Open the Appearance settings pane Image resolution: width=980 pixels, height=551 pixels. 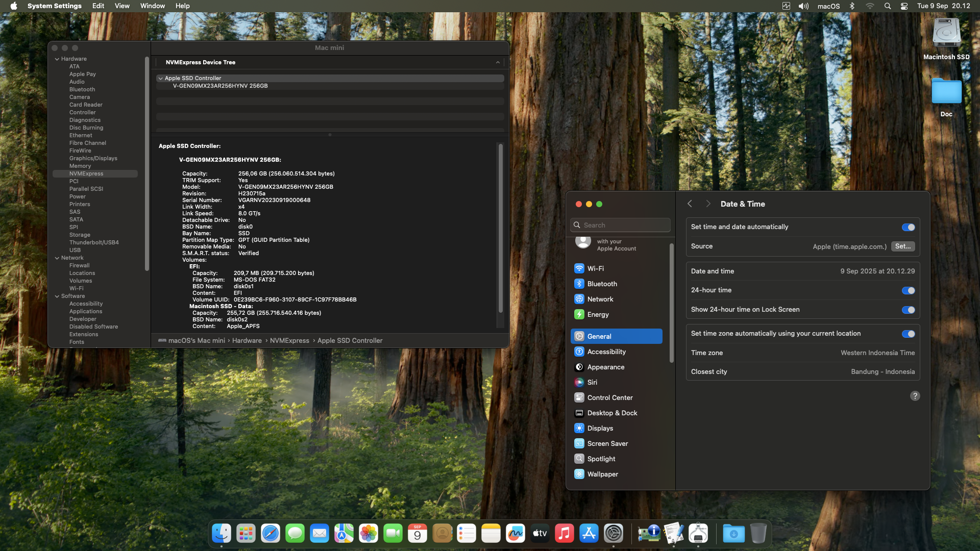tap(616, 367)
